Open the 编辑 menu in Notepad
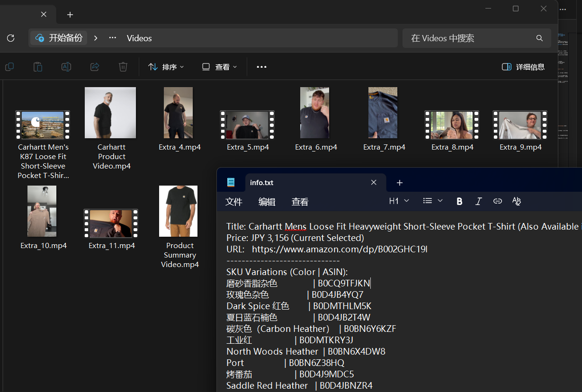The width and height of the screenshot is (582, 392). click(x=267, y=202)
